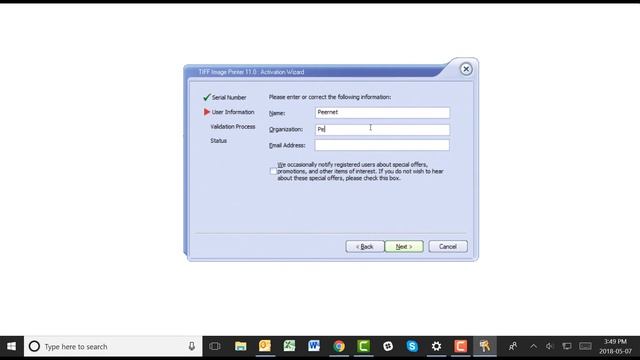Click the keys activation icon in taskbar
This screenshot has width=640, height=360.
coord(485,347)
